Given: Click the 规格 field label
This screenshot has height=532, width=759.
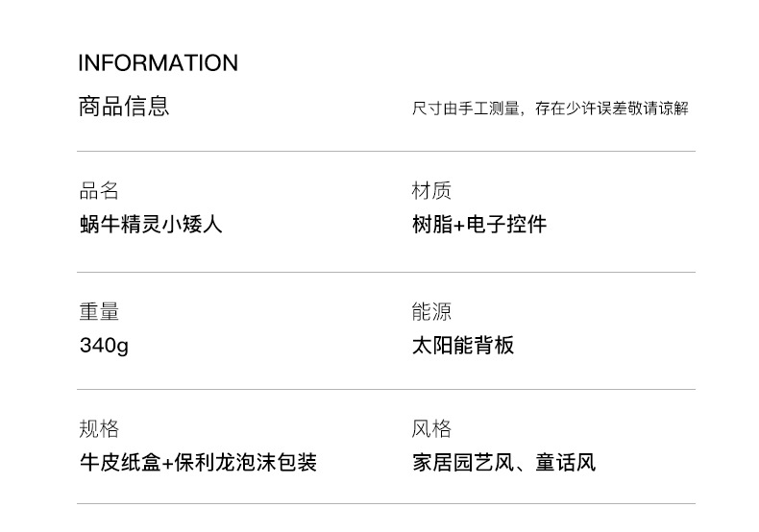Looking at the screenshot, I should 99,429.
